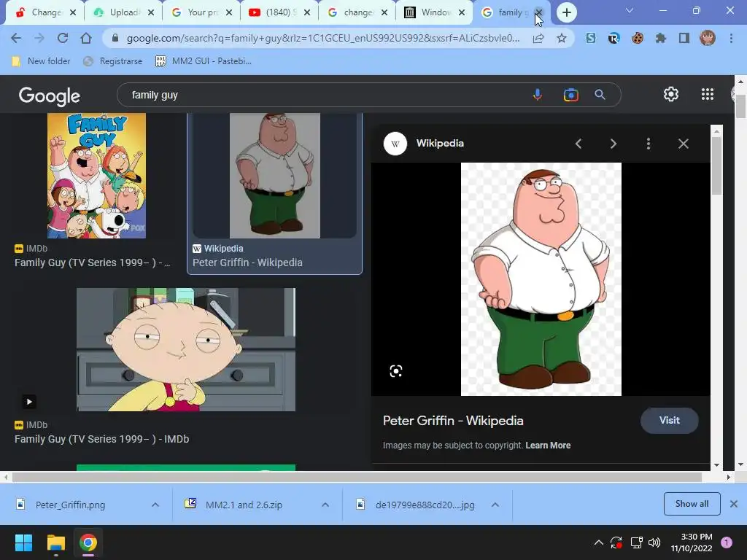Image resolution: width=747 pixels, height=560 pixels.
Task: Open the New folder bookmark
Action: coord(42,61)
